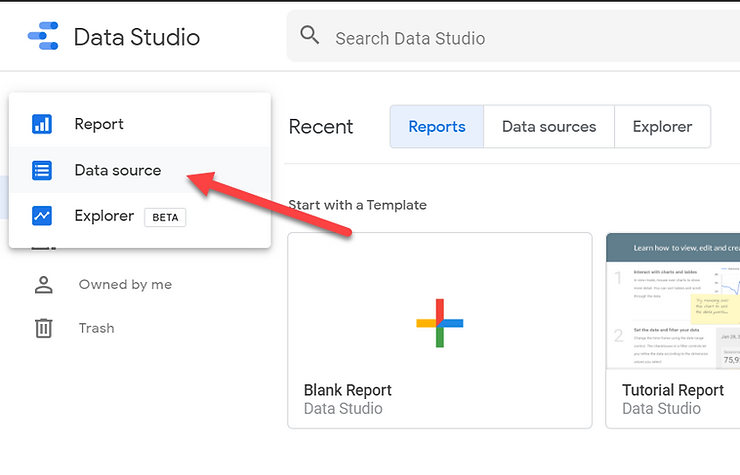Image resolution: width=740 pixels, height=475 pixels.
Task: Click the Data Studio logo icon
Action: (x=43, y=37)
